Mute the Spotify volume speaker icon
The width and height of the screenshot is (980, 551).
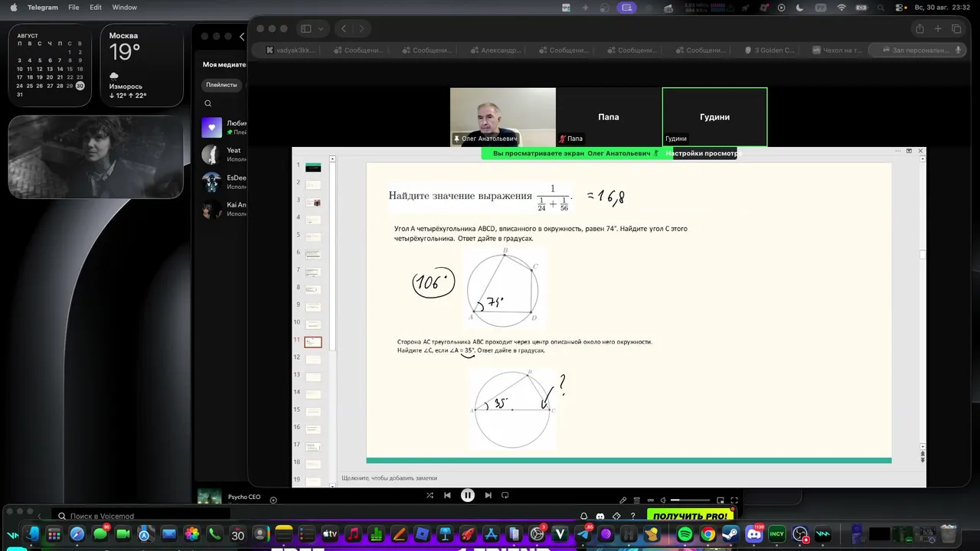(x=663, y=500)
